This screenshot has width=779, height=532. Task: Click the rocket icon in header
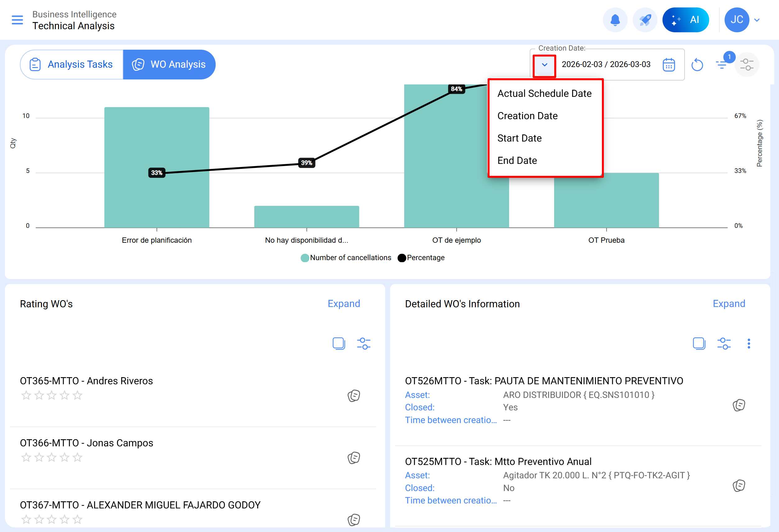[x=645, y=20]
